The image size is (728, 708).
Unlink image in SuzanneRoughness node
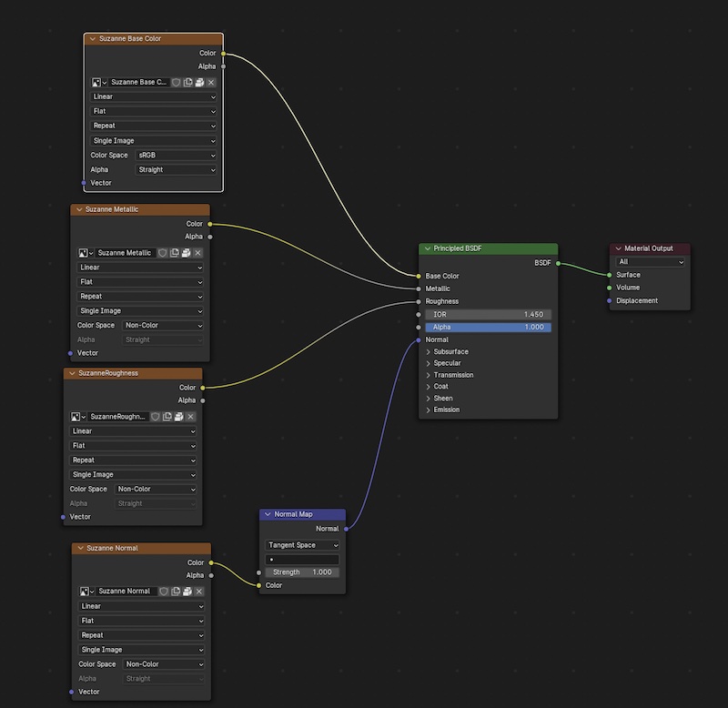tap(190, 417)
